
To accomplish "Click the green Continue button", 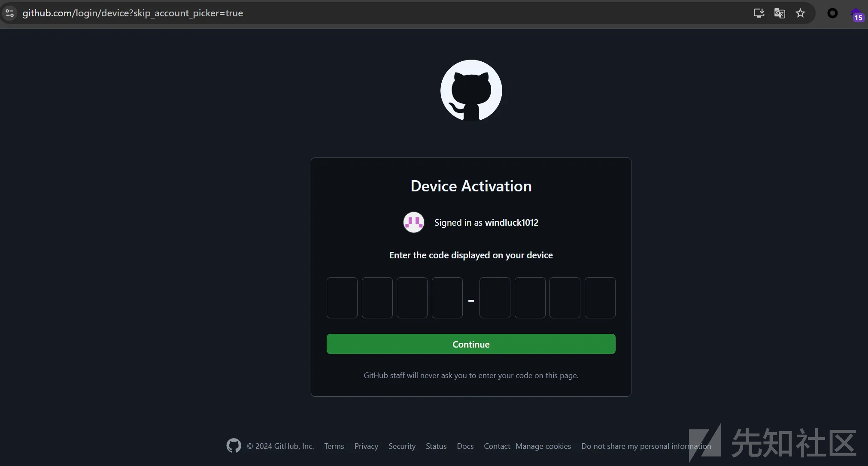I will (471, 344).
